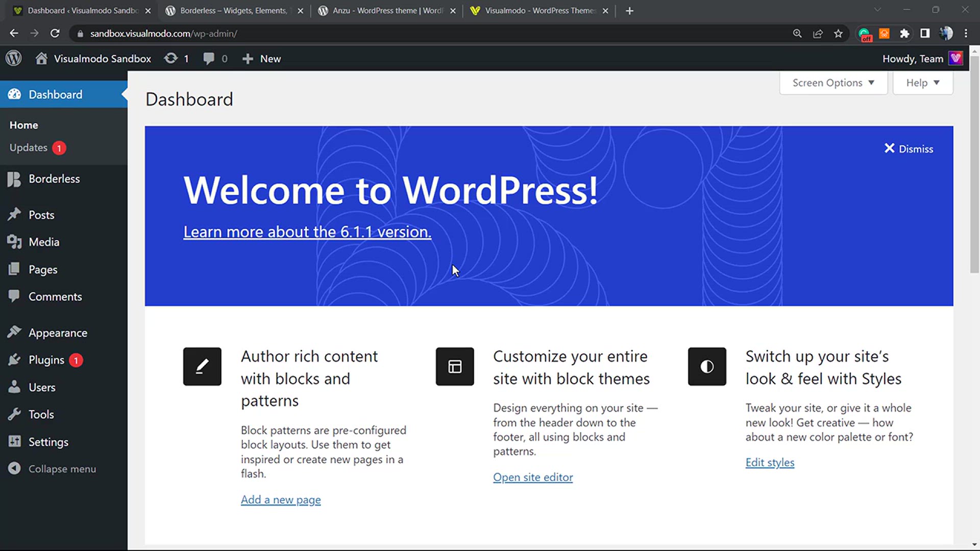Open the browser extensions puzzle icon

point(904,34)
